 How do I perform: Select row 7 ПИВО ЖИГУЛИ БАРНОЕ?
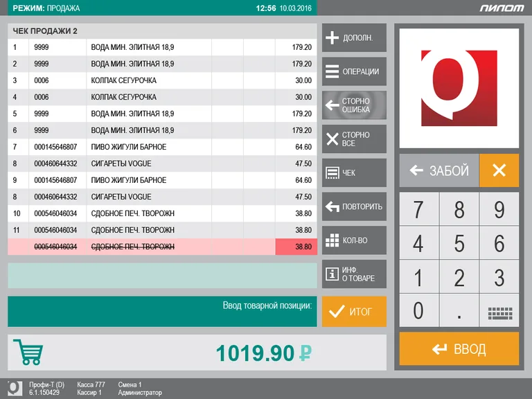(x=162, y=147)
